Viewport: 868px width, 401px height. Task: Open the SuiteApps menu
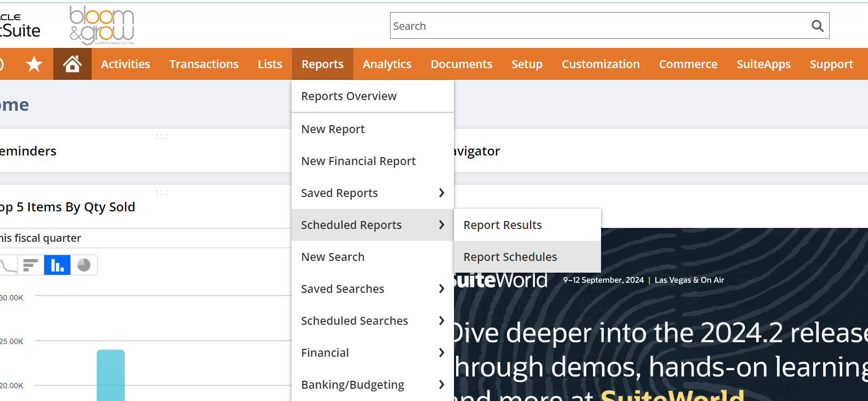pyautogui.click(x=764, y=64)
